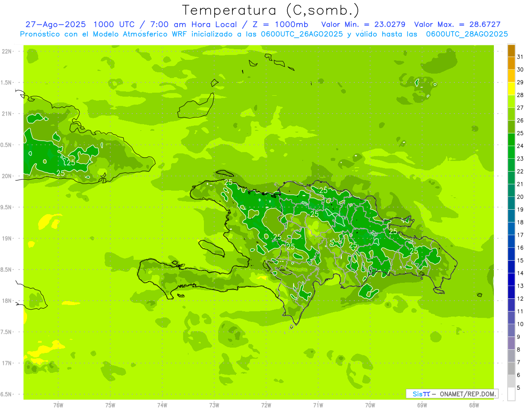Click the 21N latitude label
Image resolution: width=532 pixels, height=411 pixels.
point(7,114)
